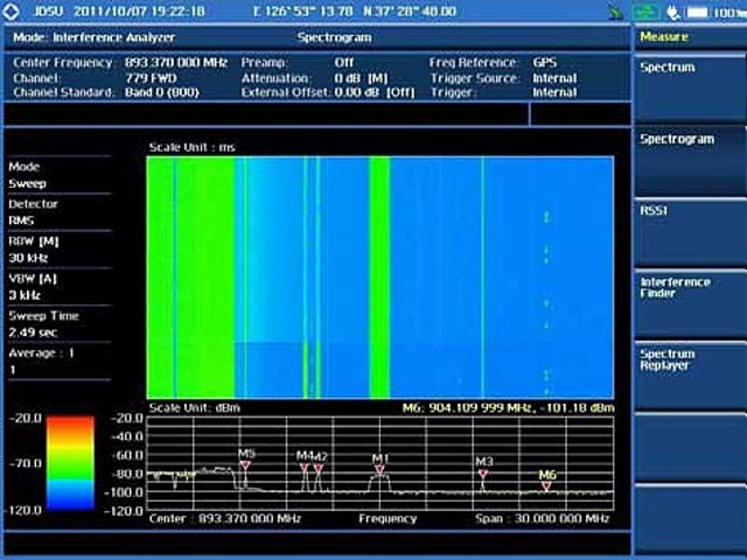
Task: Click the Scale Unit: dBm label
Action: coord(194,408)
